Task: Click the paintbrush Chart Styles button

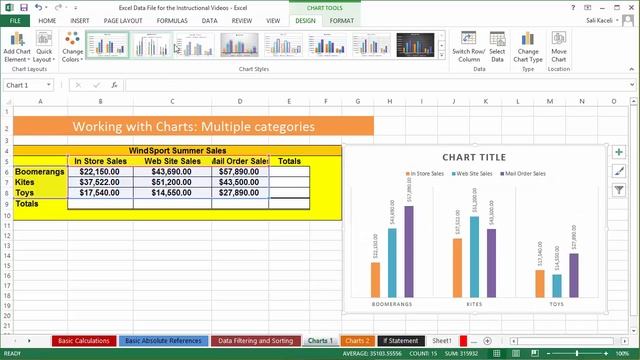Action: (x=619, y=171)
